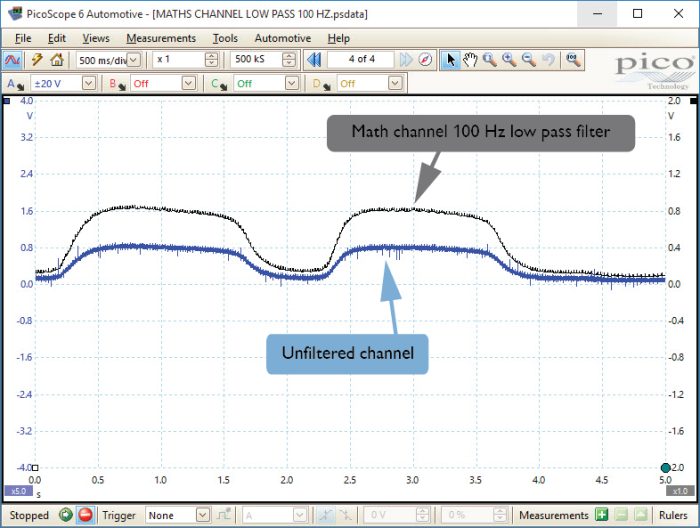The image size is (700, 528).
Task: Start capturing with the green go button
Action: (66, 515)
